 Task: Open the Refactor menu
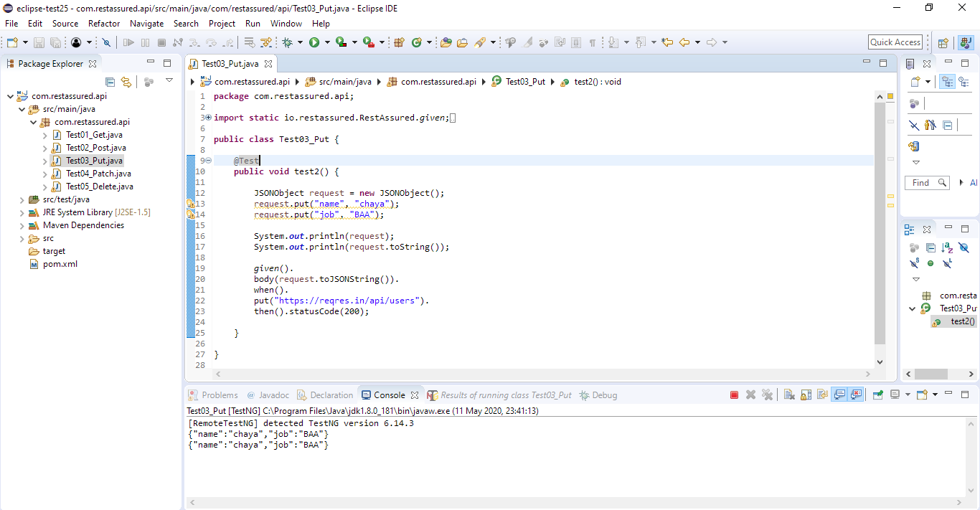coord(103,23)
